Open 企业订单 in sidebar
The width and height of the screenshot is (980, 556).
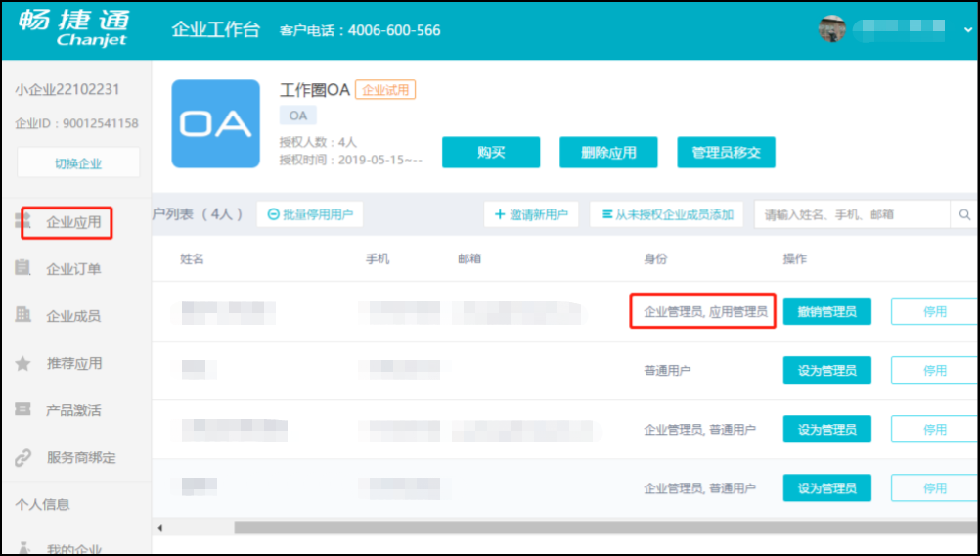73,269
